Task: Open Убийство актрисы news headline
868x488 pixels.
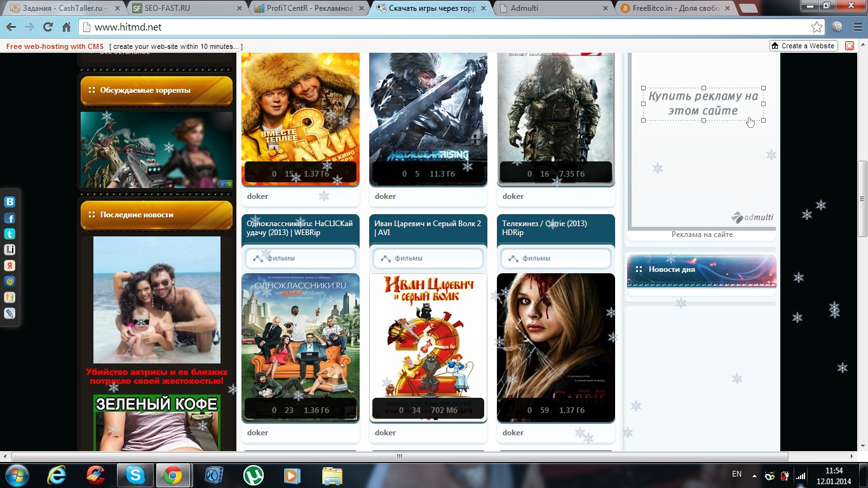Action: (x=157, y=376)
